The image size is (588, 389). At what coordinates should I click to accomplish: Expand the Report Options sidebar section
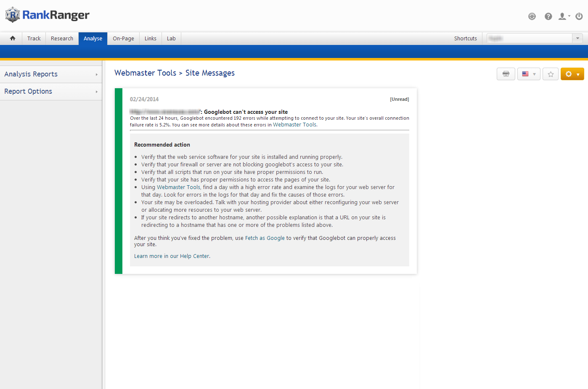coord(50,92)
